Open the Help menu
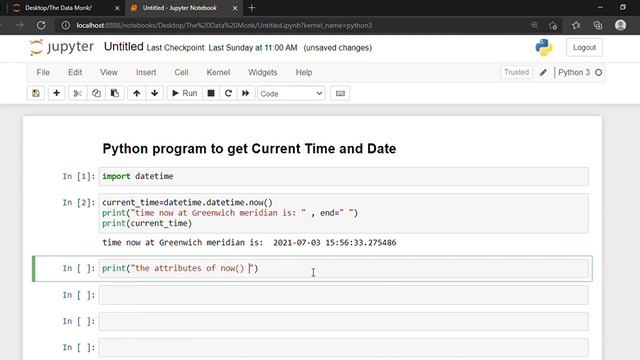 point(304,72)
